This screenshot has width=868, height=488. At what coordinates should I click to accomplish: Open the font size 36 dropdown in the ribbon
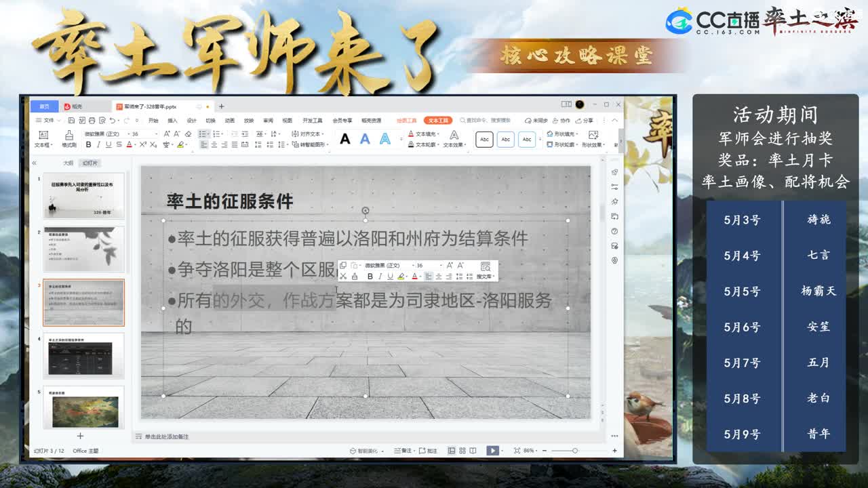click(157, 134)
